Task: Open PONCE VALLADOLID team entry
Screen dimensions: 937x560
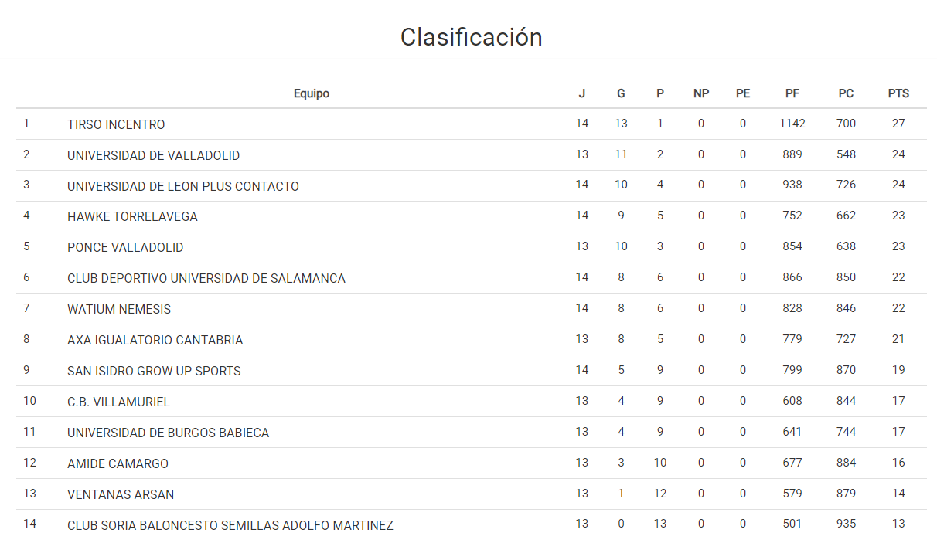Action: pos(125,248)
